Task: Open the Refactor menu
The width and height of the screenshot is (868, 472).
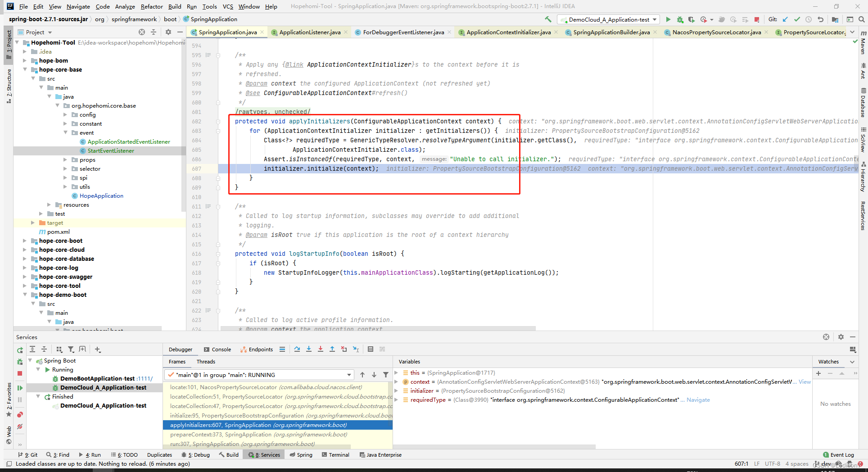Action: click(152, 6)
